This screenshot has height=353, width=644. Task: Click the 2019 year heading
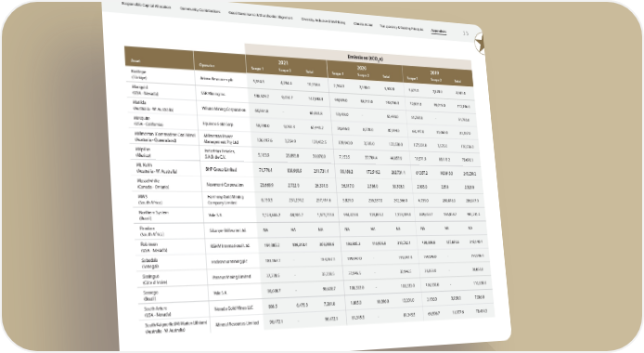(x=434, y=72)
